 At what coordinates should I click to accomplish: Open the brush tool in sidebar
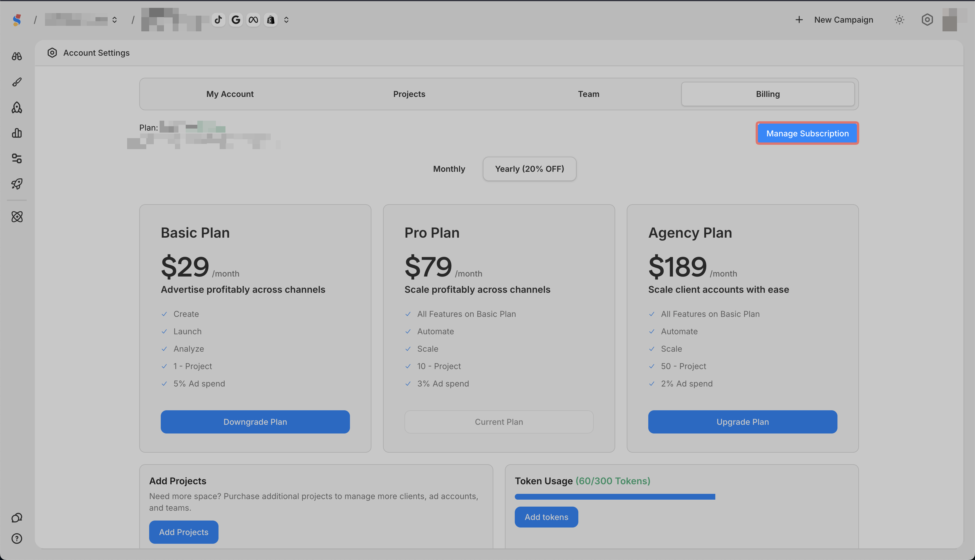coord(17,82)
